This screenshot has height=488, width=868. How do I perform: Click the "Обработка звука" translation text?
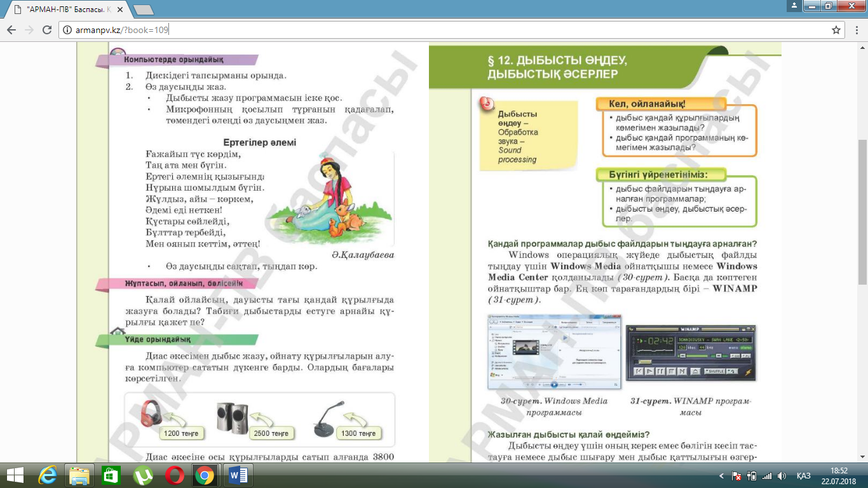tap(519, 137)
